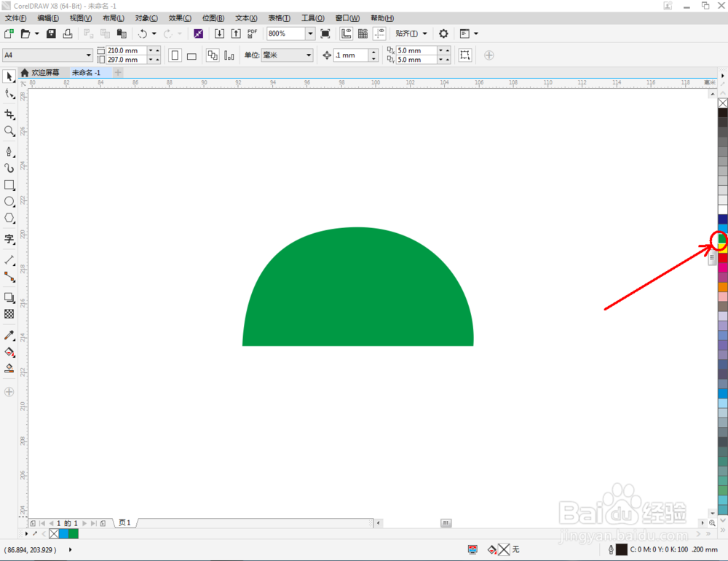The width and height of the screenshot is (728, 561).
Task: Pick the red swatch in palette
Action: click(x=722, y=258)
